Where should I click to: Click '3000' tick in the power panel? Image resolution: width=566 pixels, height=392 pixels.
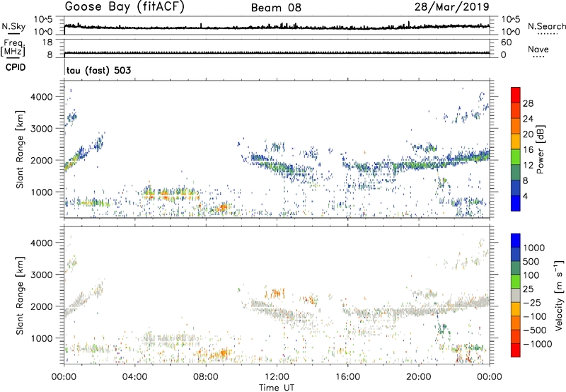41,129
